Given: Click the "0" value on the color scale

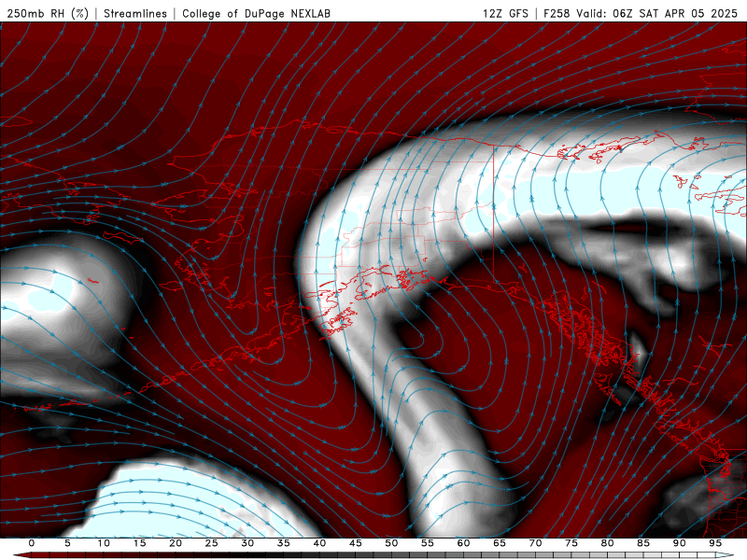Looking at the screenshot, I should pyautogui.click(x=32, y=543).
